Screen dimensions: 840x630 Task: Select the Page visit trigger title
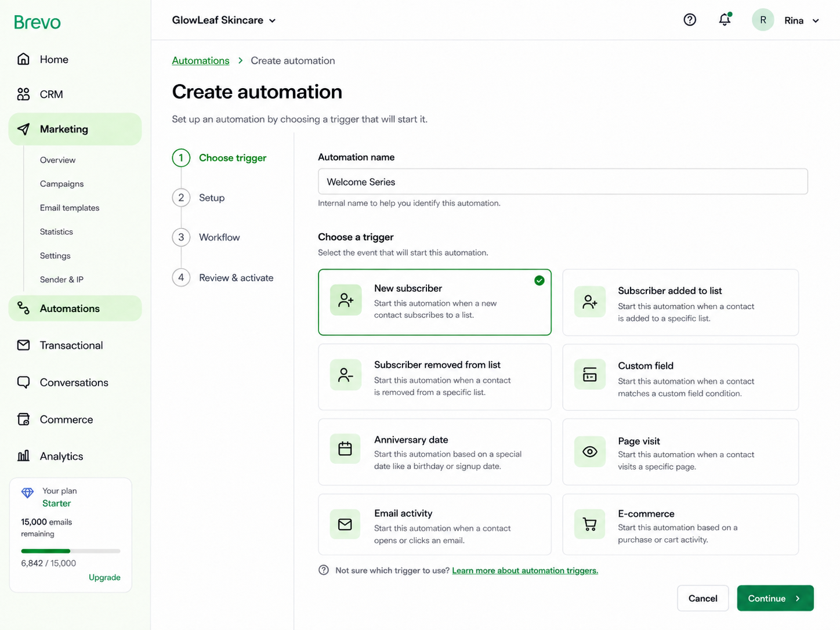coord(639,441)
